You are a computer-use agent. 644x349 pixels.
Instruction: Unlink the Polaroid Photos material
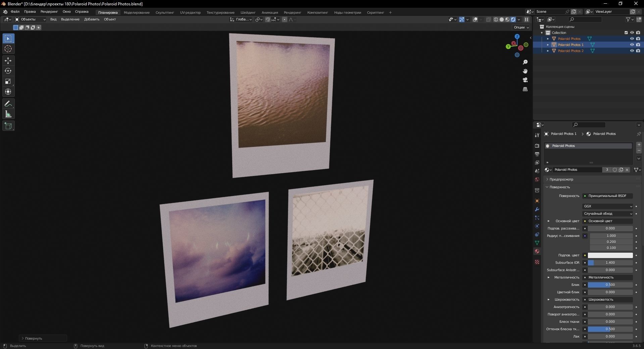[627, 170]
